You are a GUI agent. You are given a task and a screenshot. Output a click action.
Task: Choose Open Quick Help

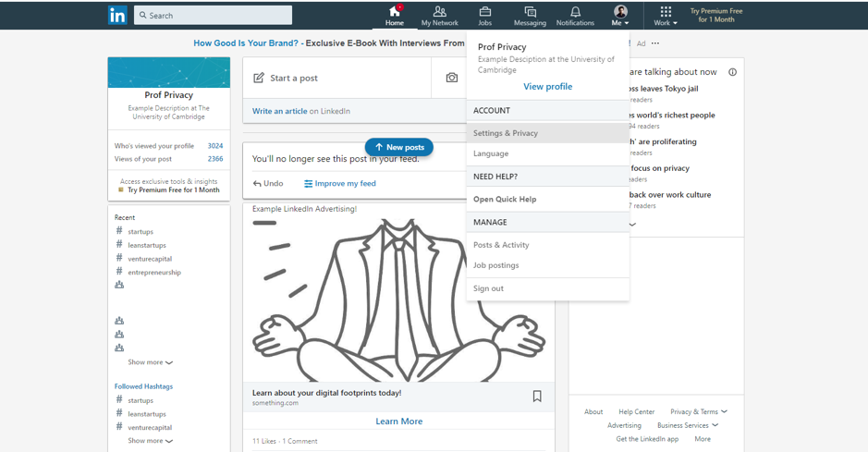[x=547, y=199]
